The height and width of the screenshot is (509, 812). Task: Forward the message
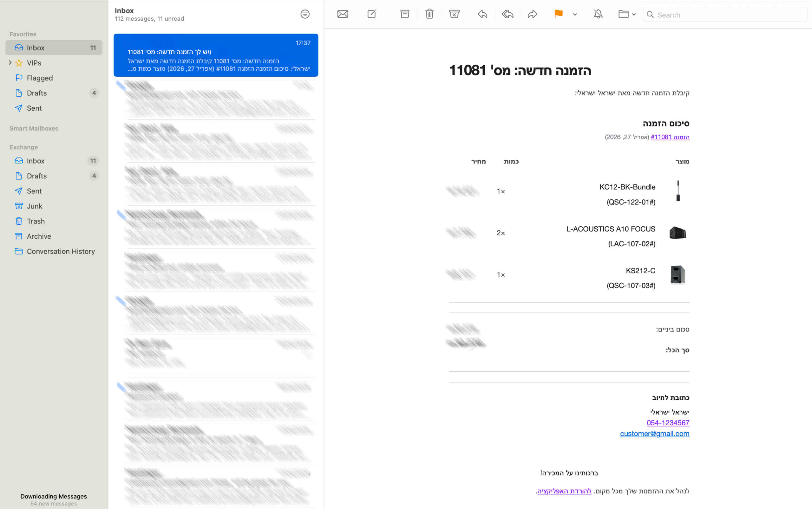point(532,14)
